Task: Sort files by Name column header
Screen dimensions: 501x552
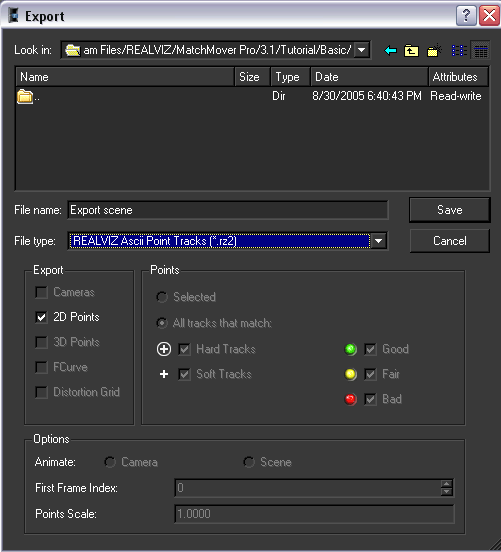Action: (x=125, y=77)
